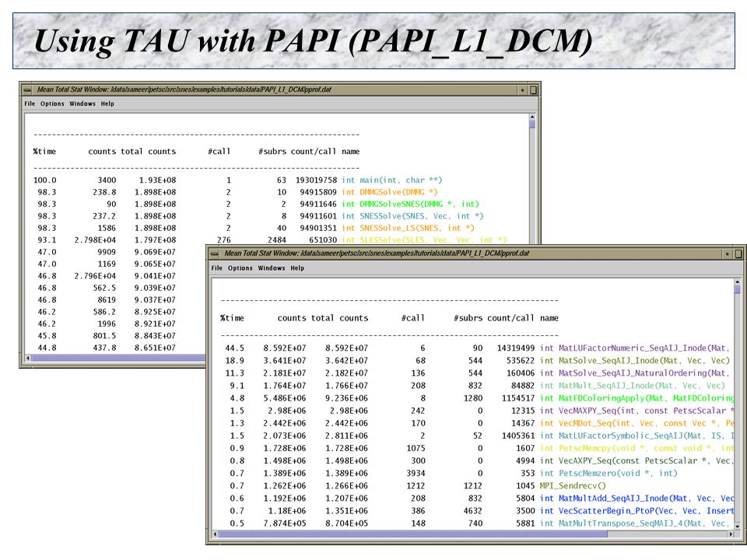Open File menu in the back window
This screenshot has height=560, width=747.
tap(30, 103)
